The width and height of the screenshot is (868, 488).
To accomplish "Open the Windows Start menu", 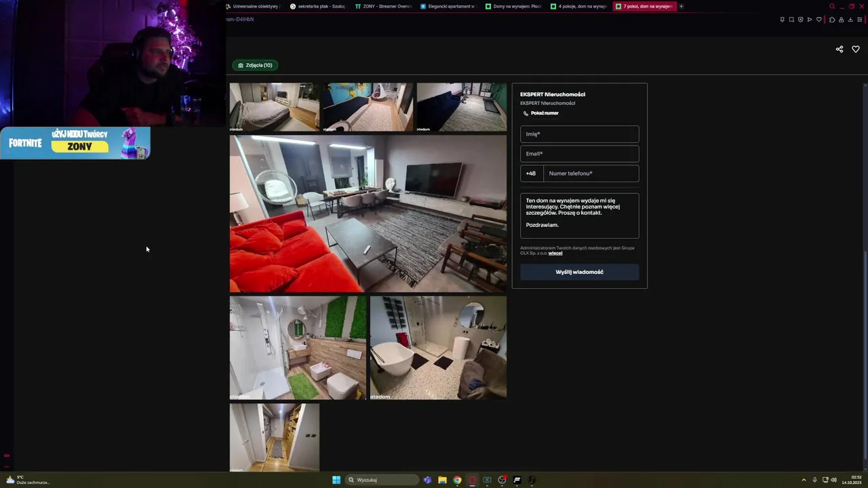I will coord(336,480).
